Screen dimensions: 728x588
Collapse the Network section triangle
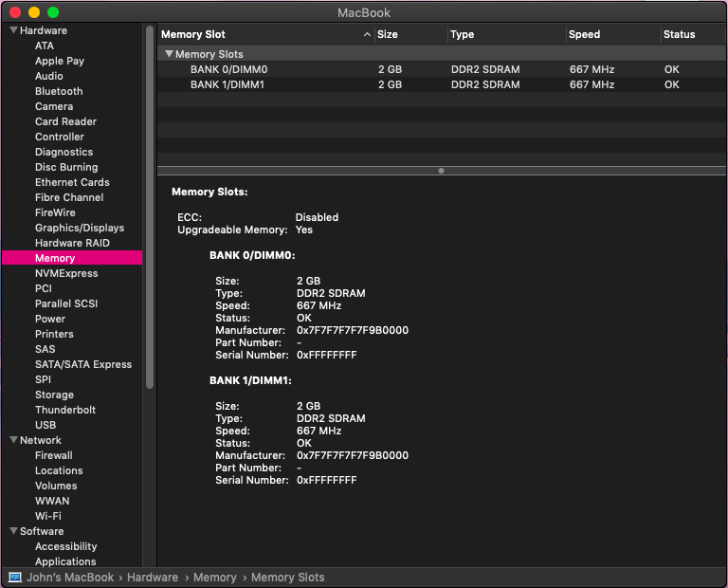click(x=14, y=440)
